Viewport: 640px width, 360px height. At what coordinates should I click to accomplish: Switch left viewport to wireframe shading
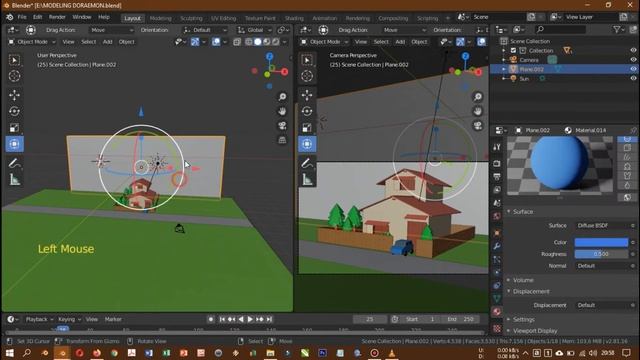[249, 42]
